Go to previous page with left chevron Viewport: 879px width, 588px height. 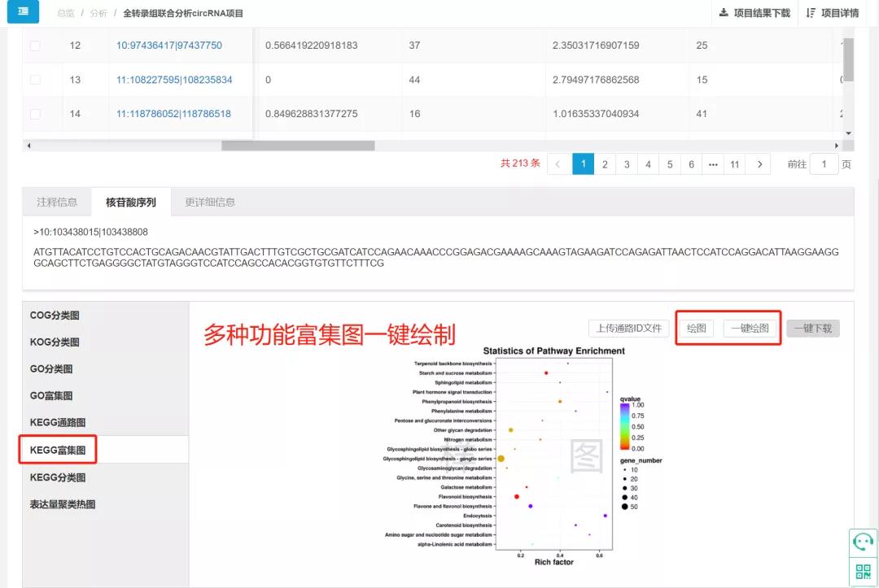tap(558, 164)
